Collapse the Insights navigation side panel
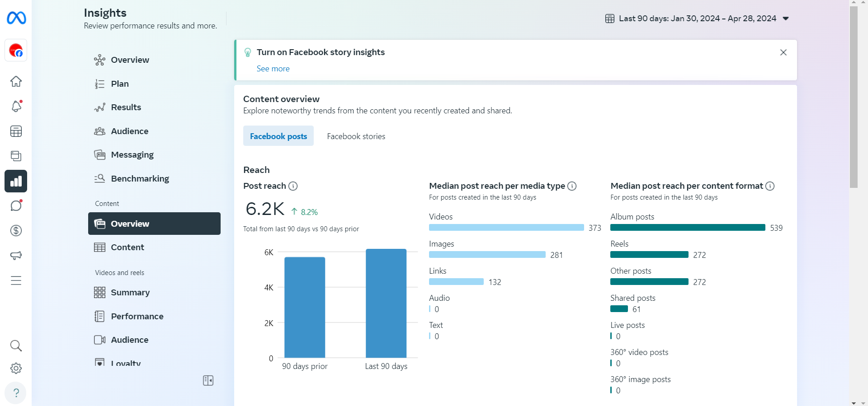 click(x=208, y=381)
